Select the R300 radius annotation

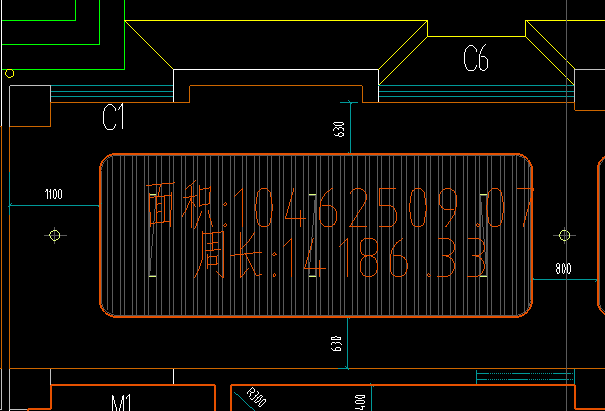[256, 397]
